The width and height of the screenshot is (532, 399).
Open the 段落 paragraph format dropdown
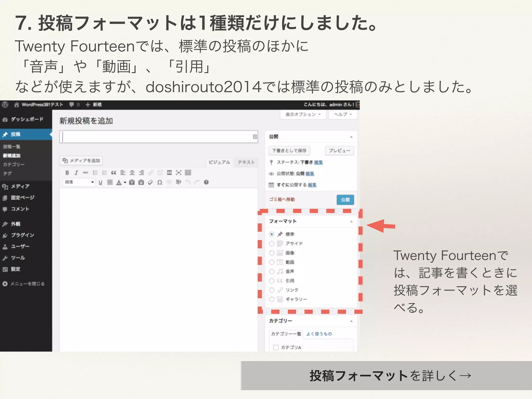tap(79, 182)
